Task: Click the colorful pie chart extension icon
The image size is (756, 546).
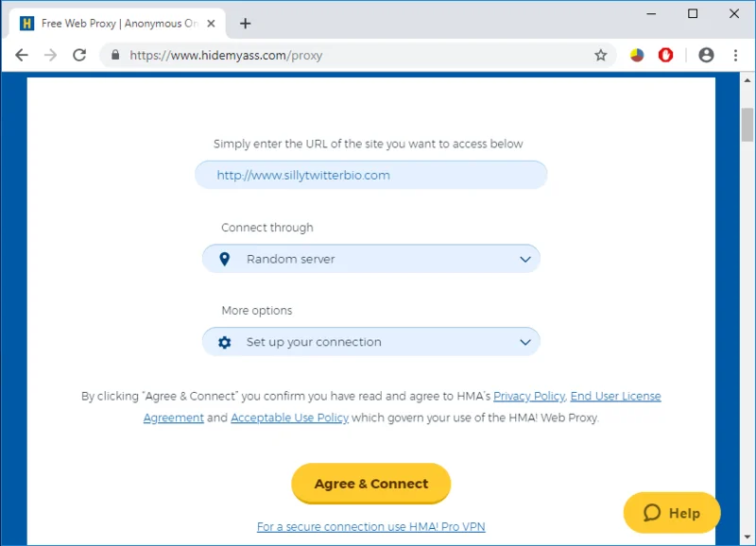Action: [x=636, y=56]
